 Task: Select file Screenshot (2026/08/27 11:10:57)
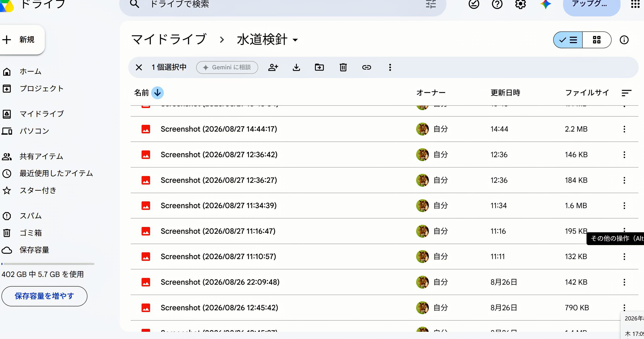384,257
